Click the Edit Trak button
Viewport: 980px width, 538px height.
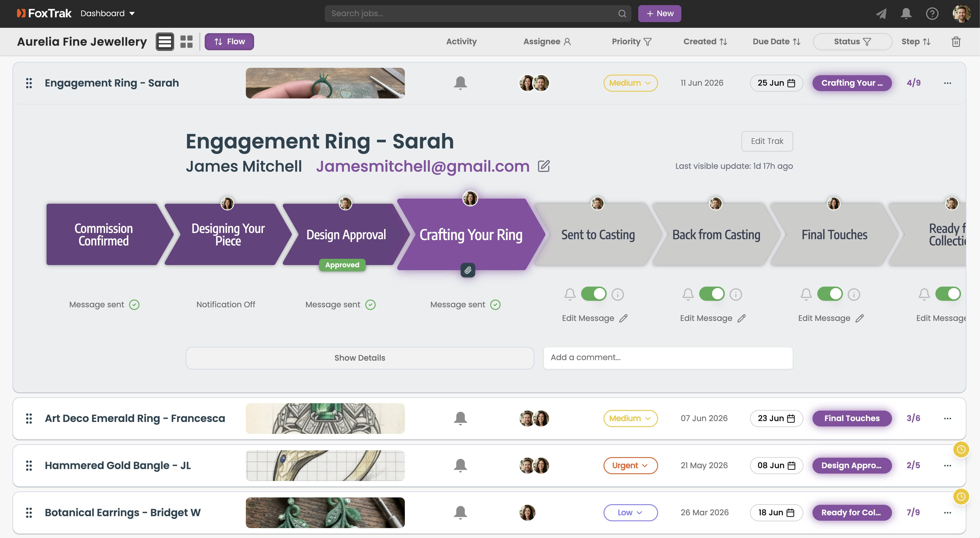[x=767, y=141]
